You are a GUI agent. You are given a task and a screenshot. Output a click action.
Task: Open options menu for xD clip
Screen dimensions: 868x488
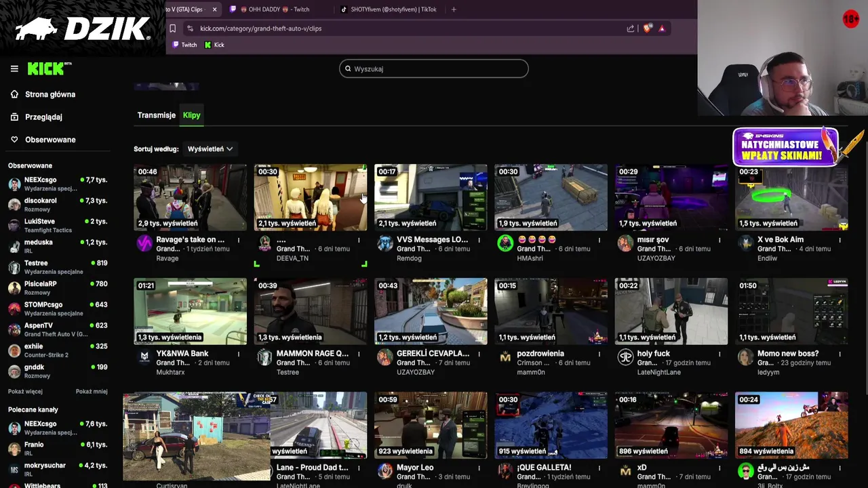719,468
